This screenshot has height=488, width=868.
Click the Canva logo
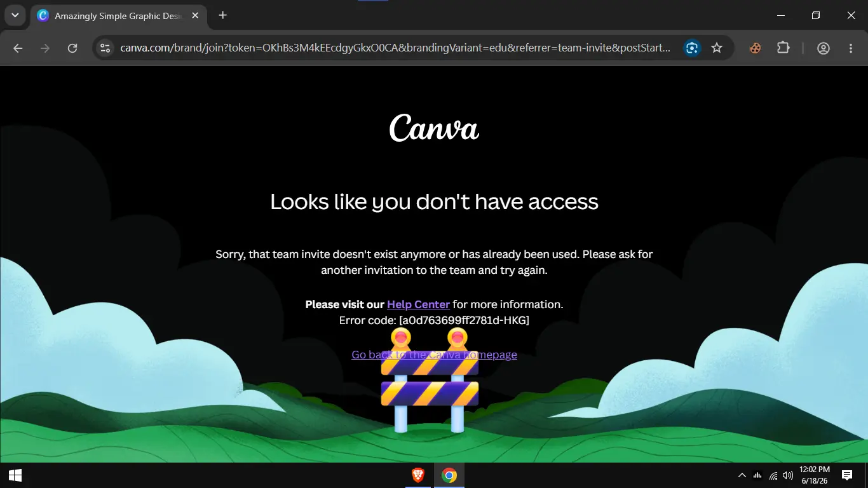coord(434,128)
